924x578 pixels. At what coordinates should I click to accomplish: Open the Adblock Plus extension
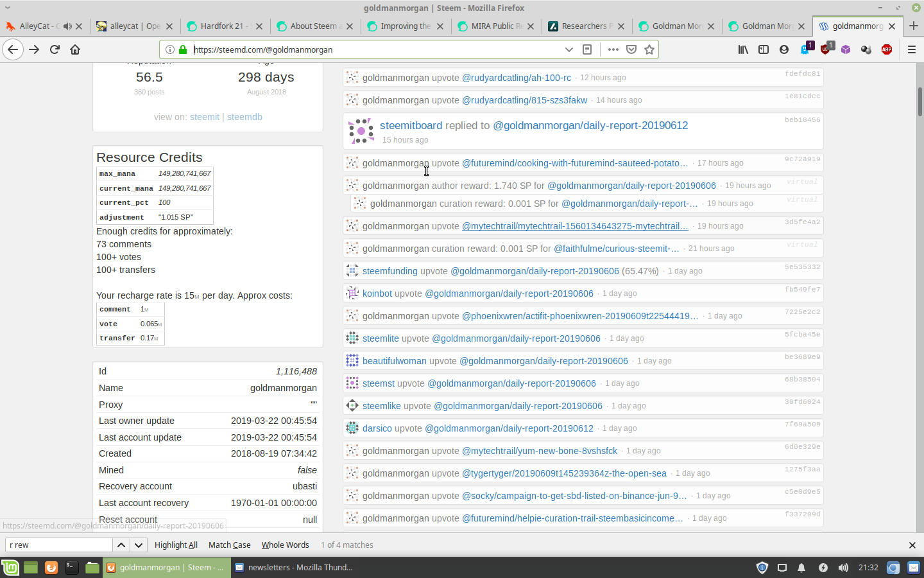[x=887, y=49]
